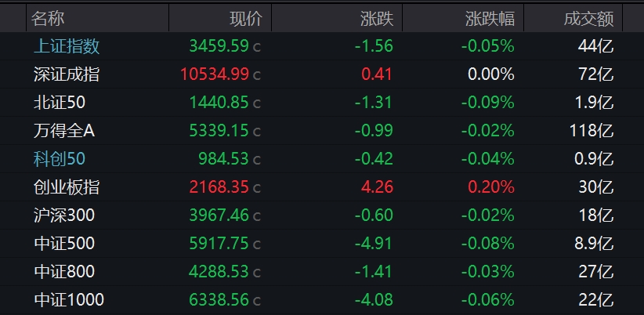Click the 118亿 turnover value
644x315 pixels.
coord(592,131)
